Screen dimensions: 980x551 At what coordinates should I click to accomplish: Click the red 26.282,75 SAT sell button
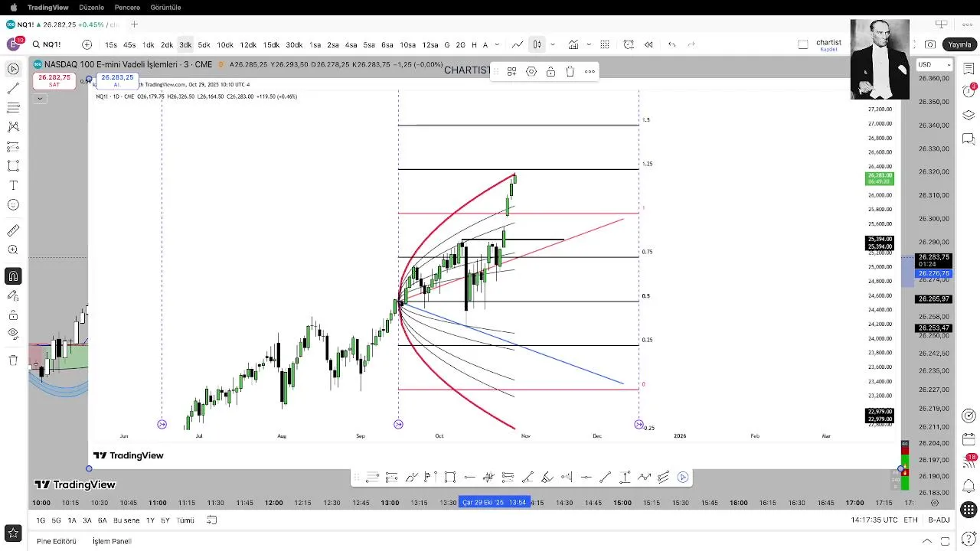(54, 80)
